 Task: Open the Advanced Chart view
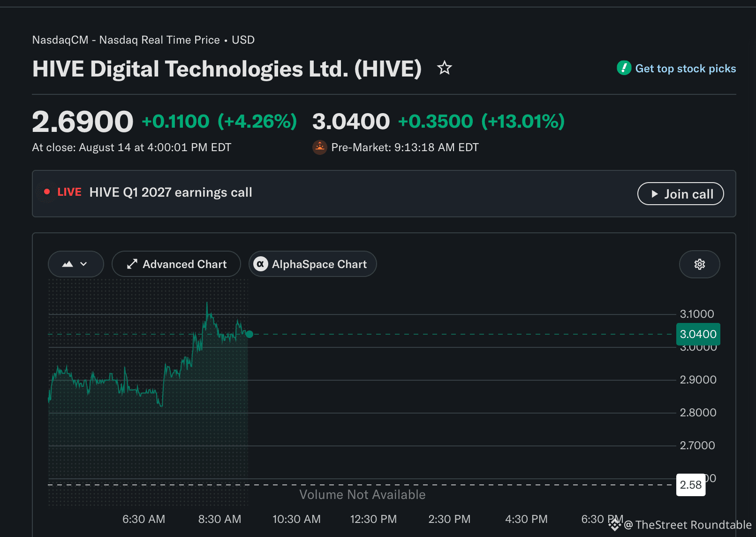tap(176, 264)
